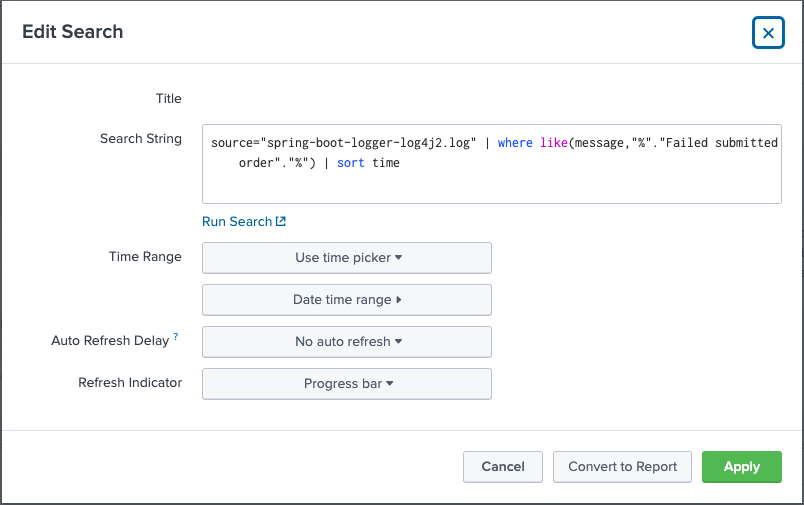Click Convert to Report button
This screenshot has height=505, width=804.
coord(622,467)
